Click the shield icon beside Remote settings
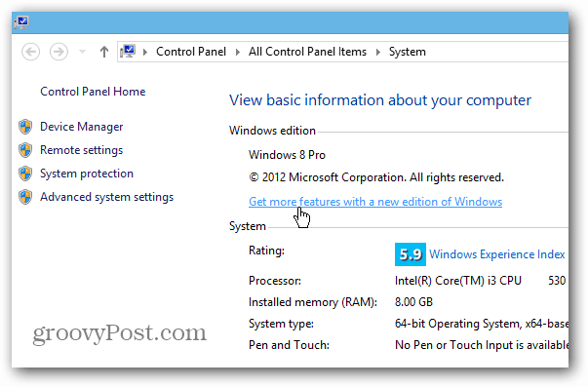The width and height of the screenshot is (588, 387). pyautogui.click(x=25, y=150)
